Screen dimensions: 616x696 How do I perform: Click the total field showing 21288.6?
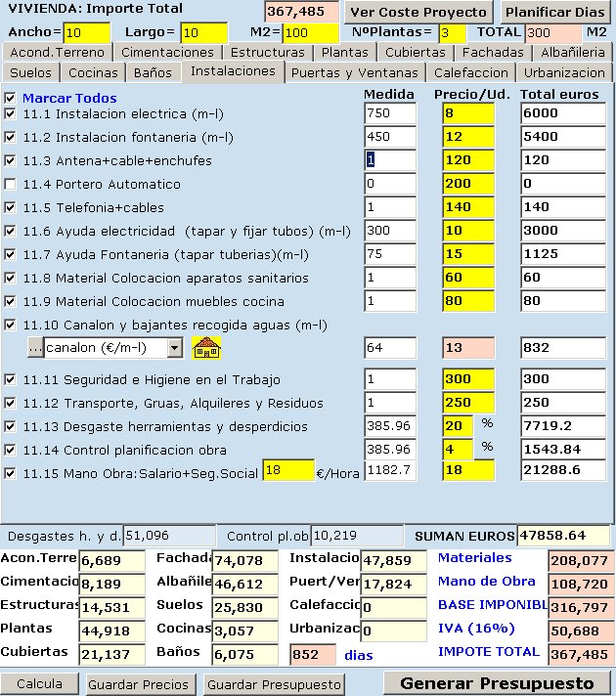(562, 470)
